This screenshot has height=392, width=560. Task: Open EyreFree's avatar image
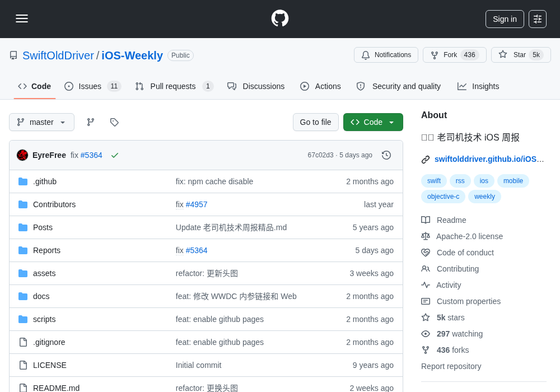pos(22,155)
